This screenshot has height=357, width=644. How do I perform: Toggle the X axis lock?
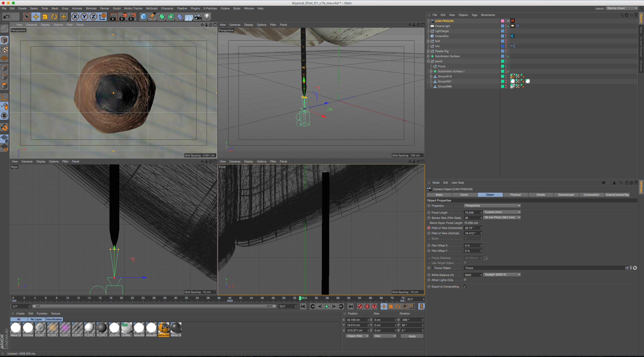tap(75, 17)
